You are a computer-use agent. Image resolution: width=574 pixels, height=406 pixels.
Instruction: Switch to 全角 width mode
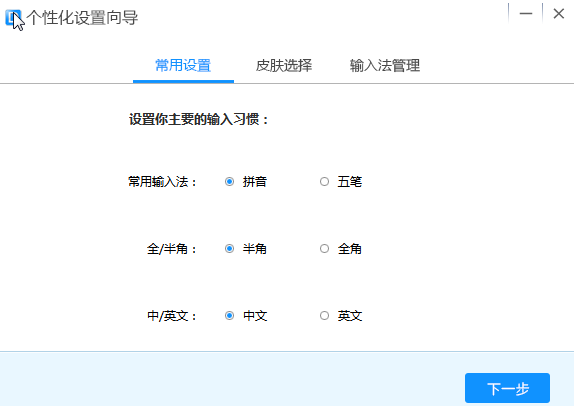tap(324, 249)
